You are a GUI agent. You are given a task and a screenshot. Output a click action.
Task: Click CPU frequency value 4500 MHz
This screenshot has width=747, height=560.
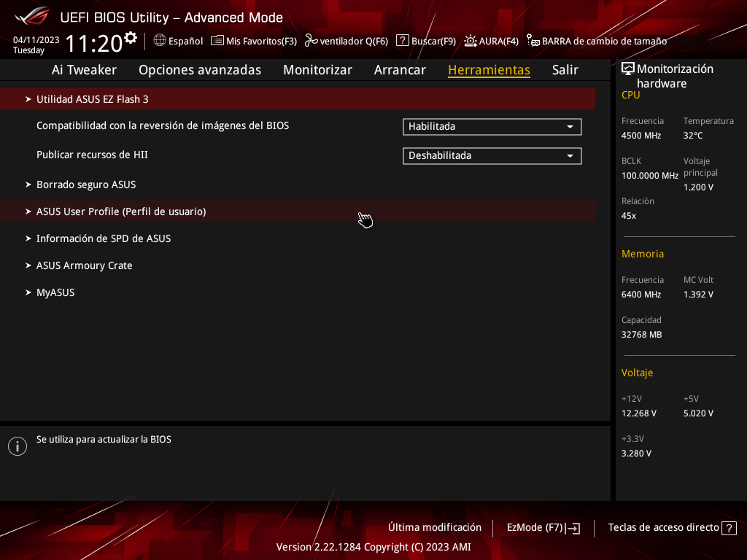[640, 136]
